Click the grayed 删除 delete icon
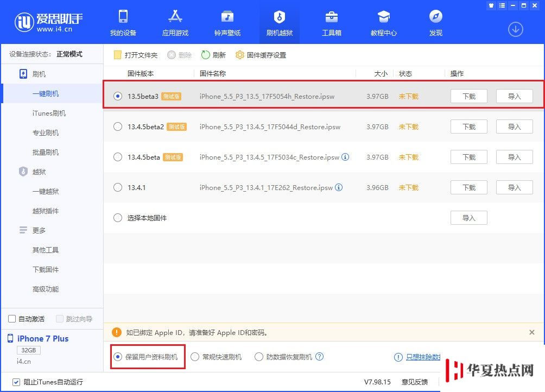Image resolution: width=545 pixels, height=392 pixels. pyautogui.click(x=172, y=55)
